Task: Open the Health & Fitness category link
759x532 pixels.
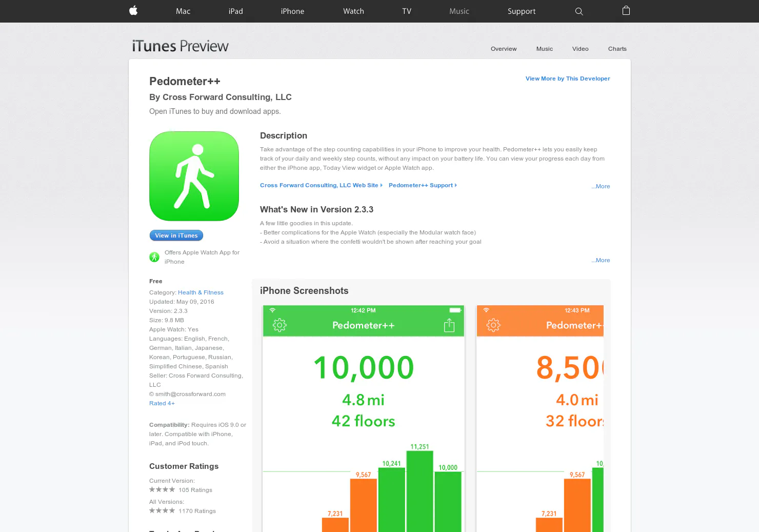Action: [201, 292]
